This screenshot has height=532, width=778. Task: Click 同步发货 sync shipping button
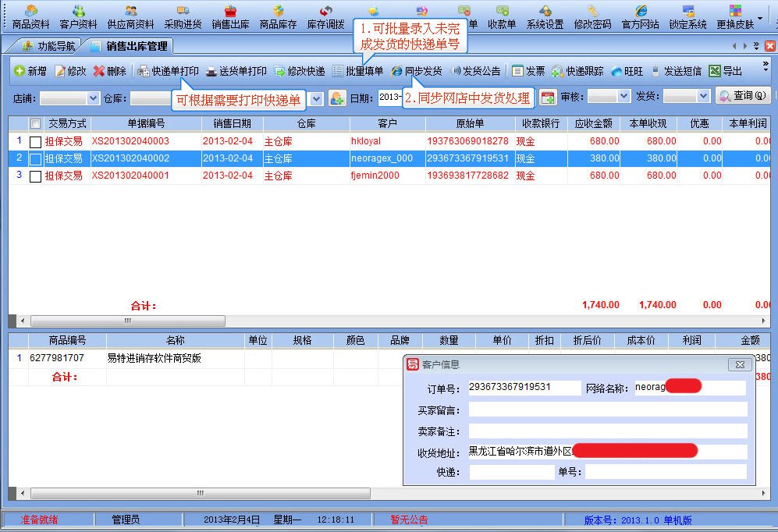(x=416, y=71)
